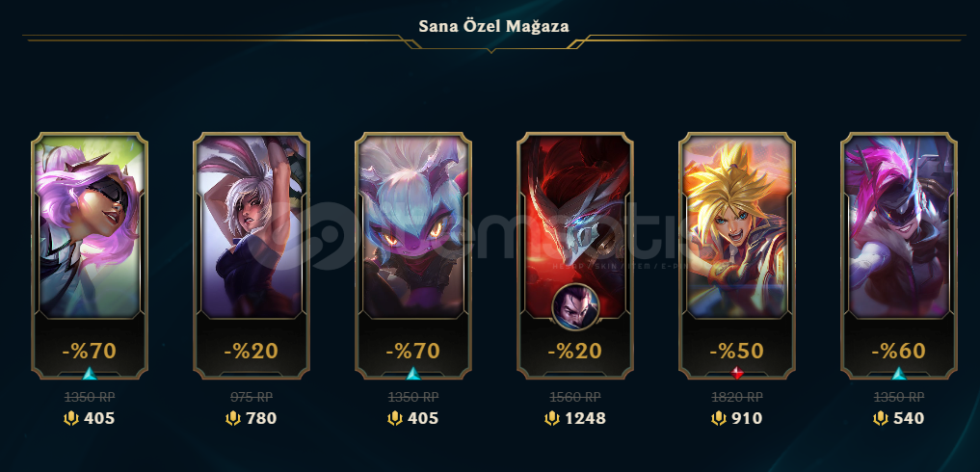980x472 pixels.
Task: Click the -%20 discount on bunny skin
Action: point(252,351)
